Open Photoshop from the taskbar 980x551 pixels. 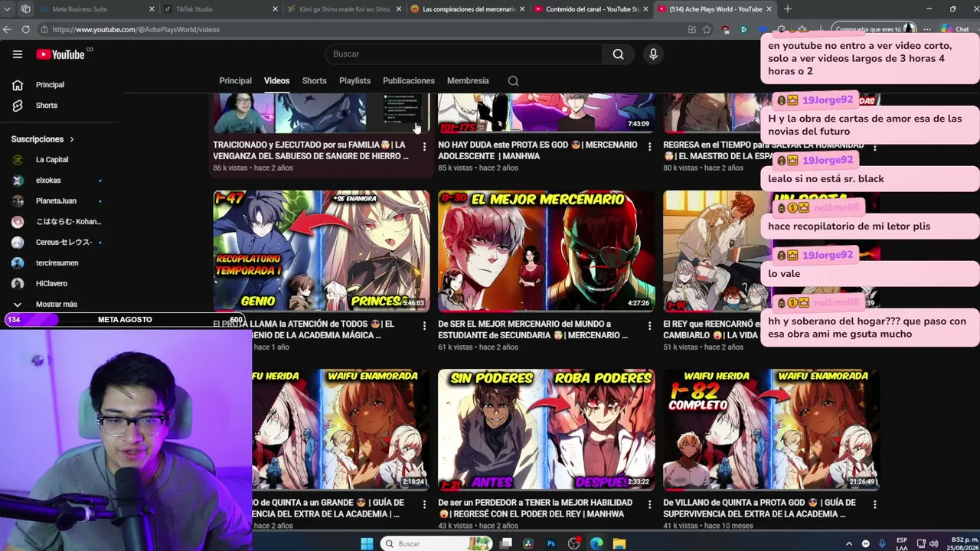point(550,543)
